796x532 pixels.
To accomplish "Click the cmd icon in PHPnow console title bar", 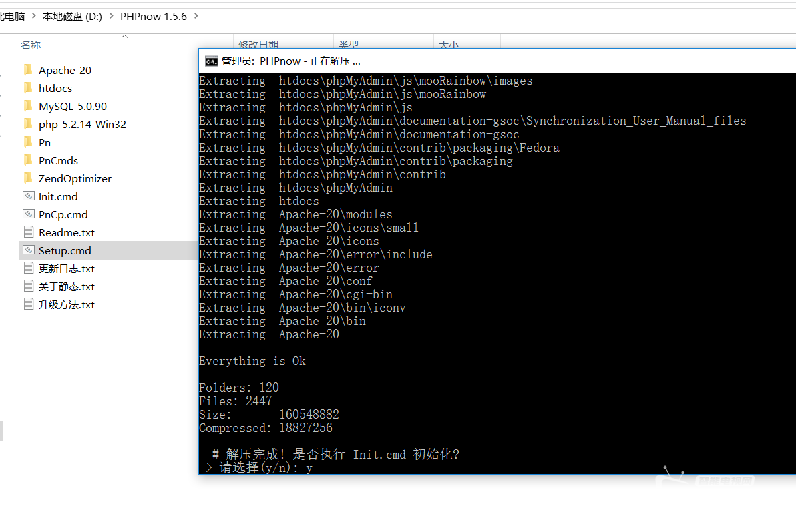I will coord(211,61).
